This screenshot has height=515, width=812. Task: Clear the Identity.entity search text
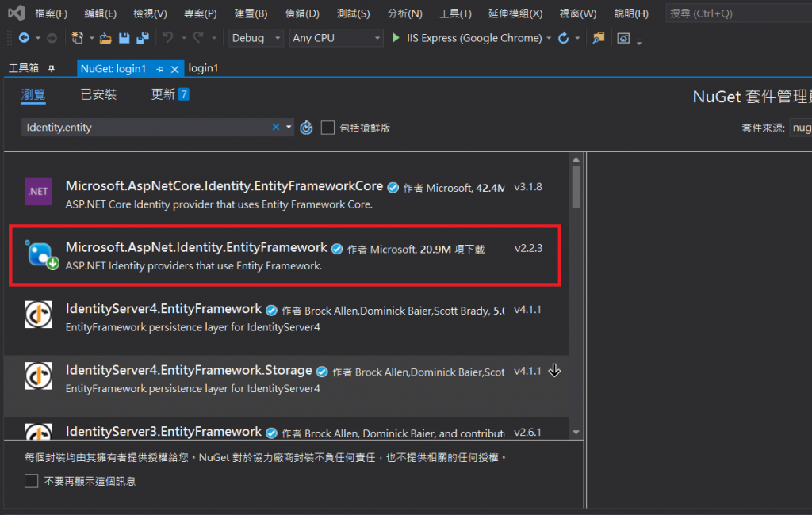276,127
